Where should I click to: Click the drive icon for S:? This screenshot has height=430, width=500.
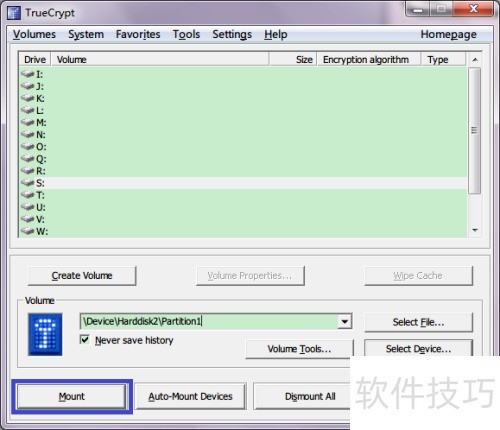click(x=28, y=183)
